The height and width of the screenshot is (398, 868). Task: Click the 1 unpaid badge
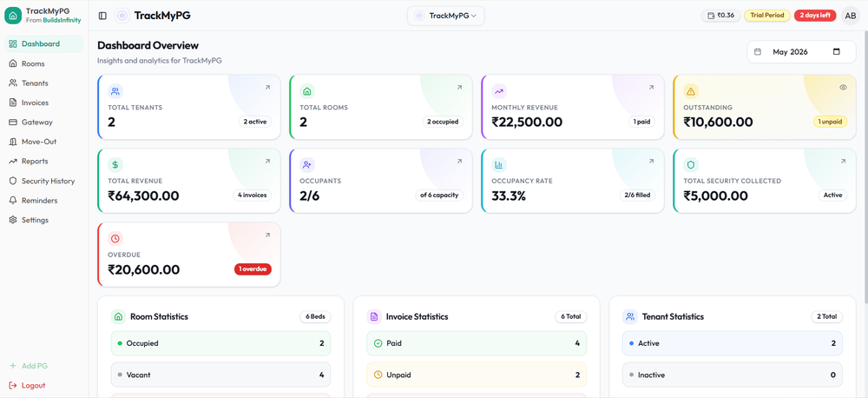pos(830,122)
